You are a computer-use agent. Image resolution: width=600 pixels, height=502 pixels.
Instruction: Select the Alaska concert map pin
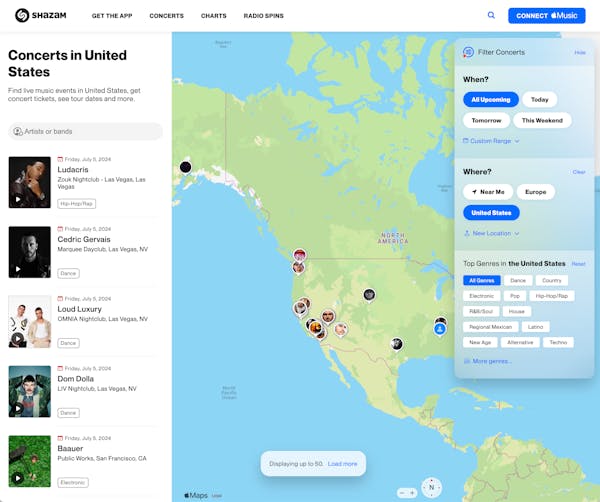click(x=186, y=167)
